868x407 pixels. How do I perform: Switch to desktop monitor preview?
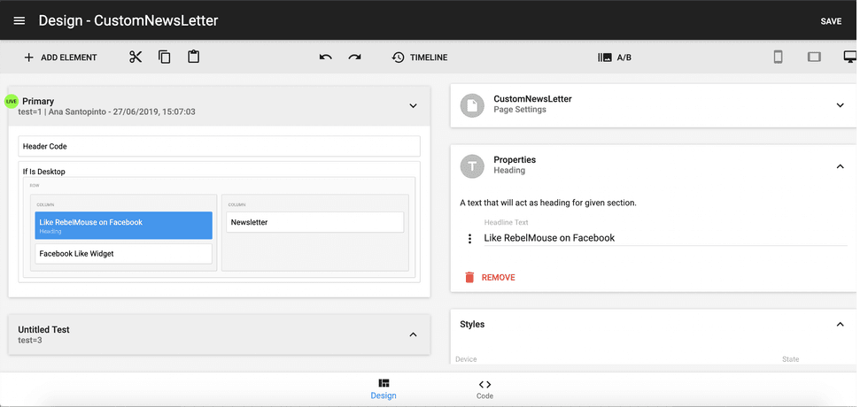pos(850,58)
